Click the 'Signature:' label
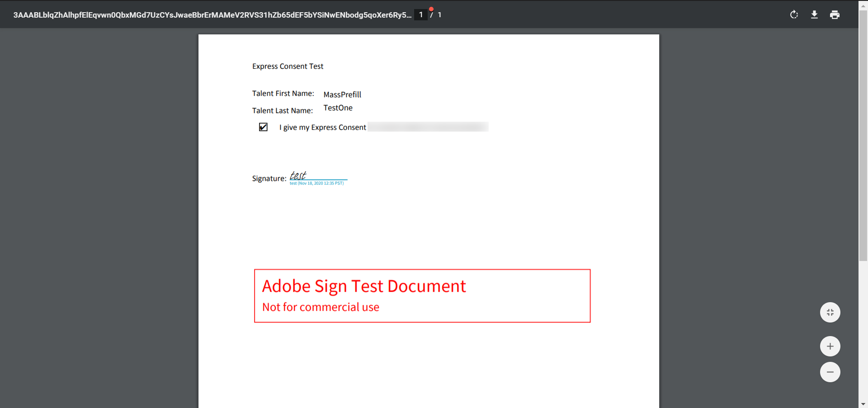The image size is (868, 408). (x=269, y=179)
